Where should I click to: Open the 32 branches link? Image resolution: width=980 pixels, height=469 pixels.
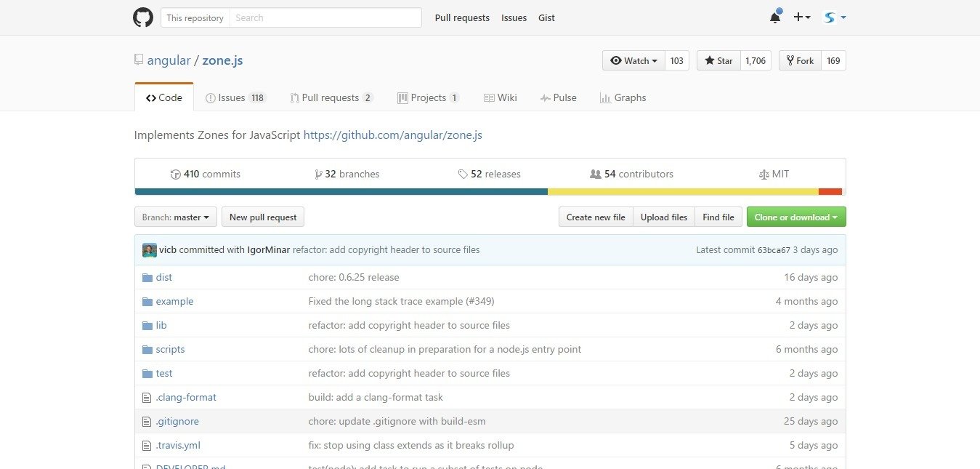347,175
